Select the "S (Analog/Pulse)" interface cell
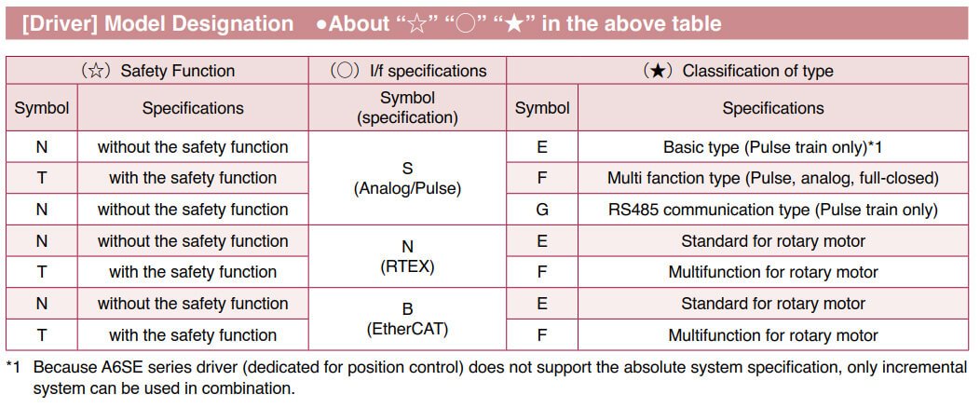This screenshot has width=980, height=408. (407, 178)
